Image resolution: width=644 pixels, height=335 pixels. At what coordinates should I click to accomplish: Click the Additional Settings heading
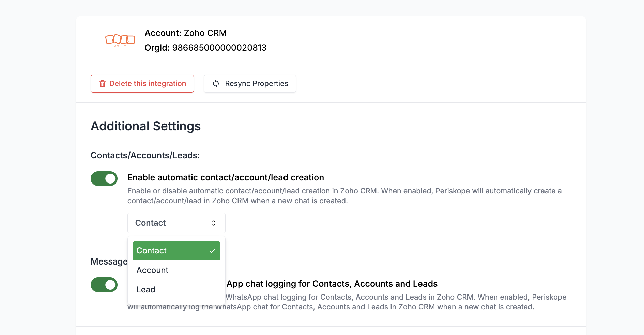click(x=145, y=126)
